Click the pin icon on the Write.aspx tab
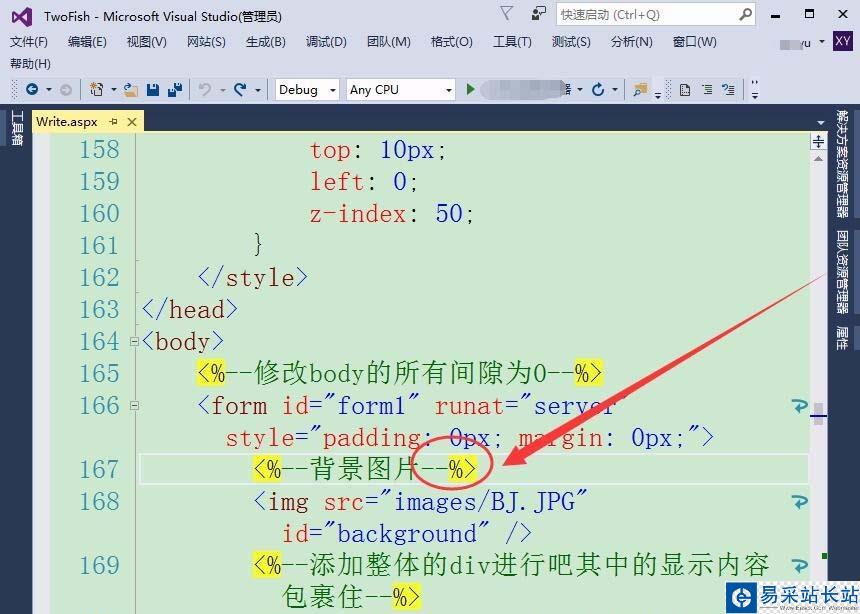Screen dimensions: 860x614 pos(114,121)
